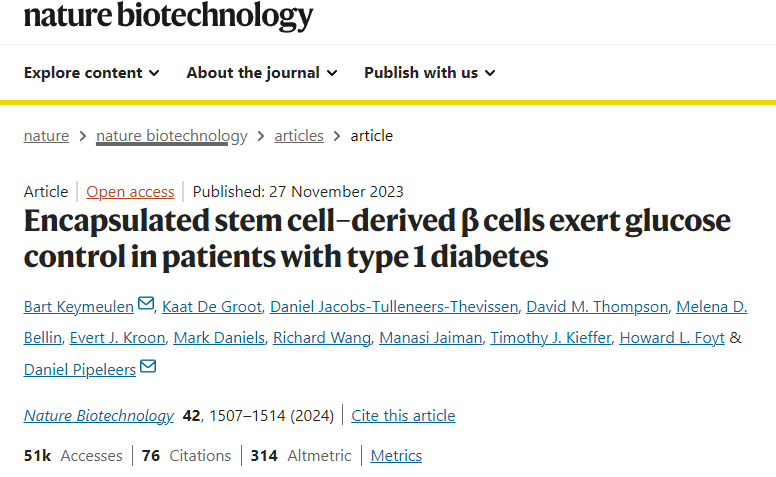
Task: Click author Manasi Jaiman's name
Action: pyautogui.click(x=429, y=338)
